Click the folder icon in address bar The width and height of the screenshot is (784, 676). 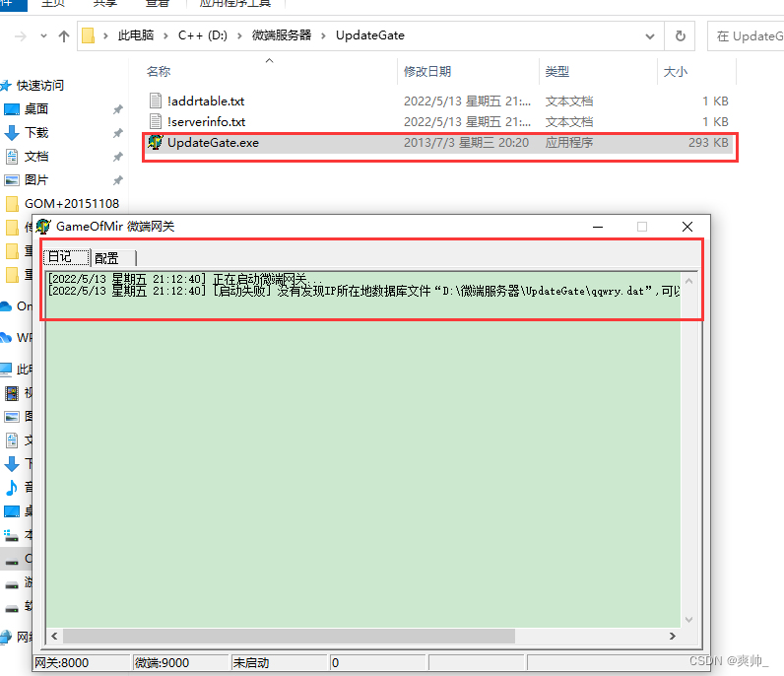click(88, 35)
